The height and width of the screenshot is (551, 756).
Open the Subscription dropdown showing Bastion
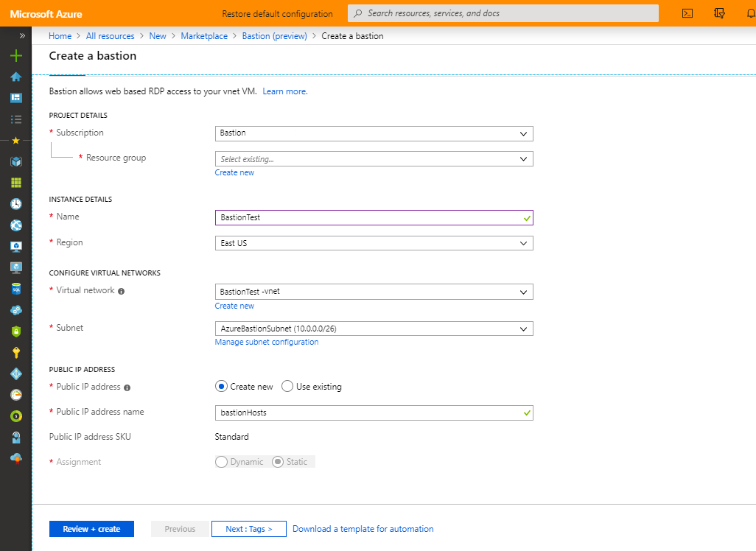point(374,133)
